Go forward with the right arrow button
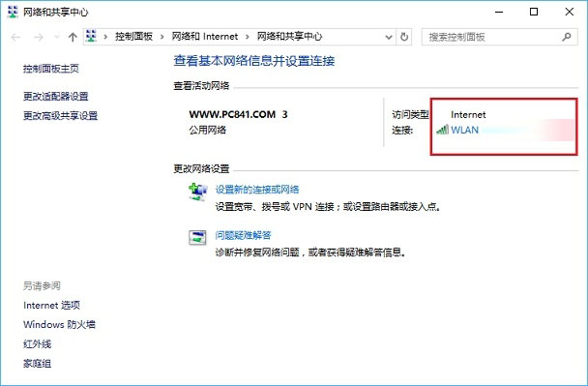This screenshot has width=588, height=386. 39,37
